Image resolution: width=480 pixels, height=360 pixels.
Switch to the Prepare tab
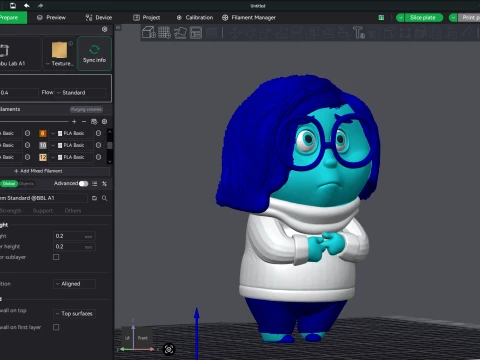[13, 18]
